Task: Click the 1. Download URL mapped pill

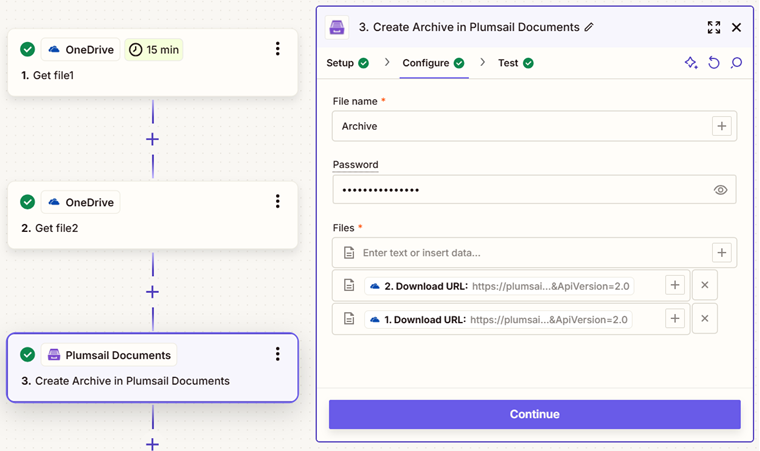Action: point(498,320)
